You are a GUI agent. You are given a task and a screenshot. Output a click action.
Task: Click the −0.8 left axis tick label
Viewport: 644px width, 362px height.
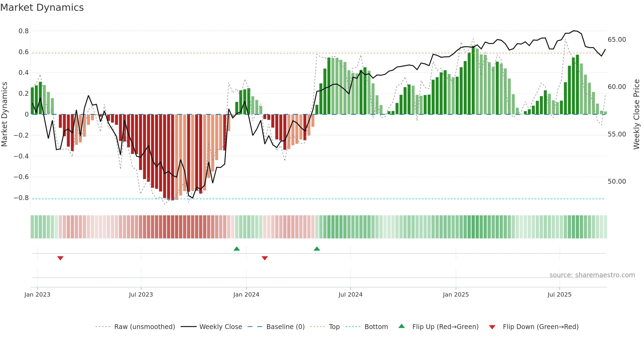click(x=21, y=198)
